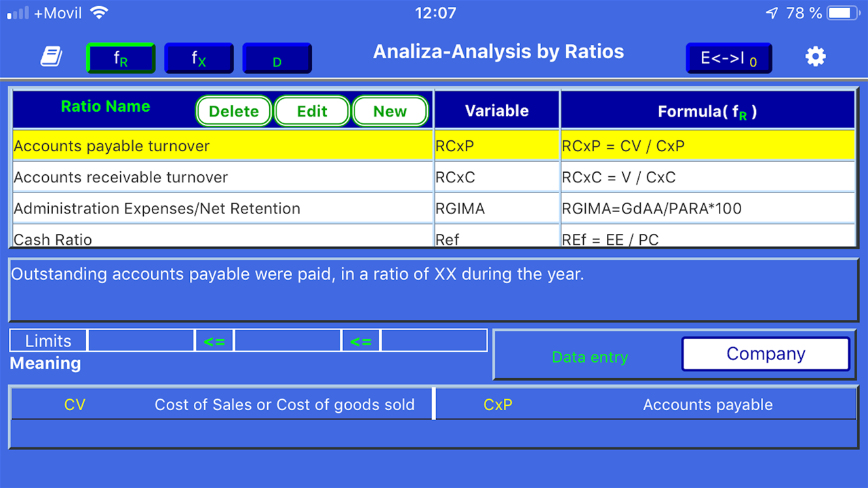This screenshot has width=868, height=488.
Task: Select the fR ratios formula button
Action: 121,58
